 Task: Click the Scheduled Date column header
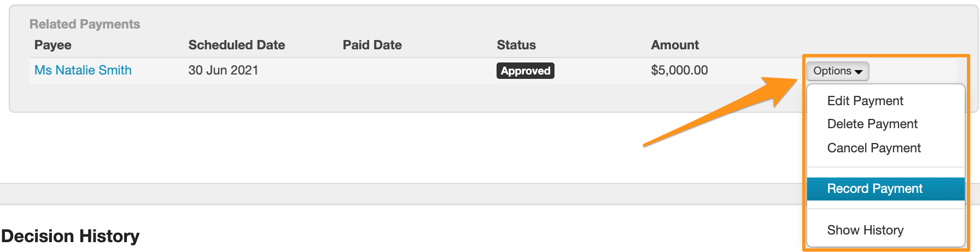236,45
